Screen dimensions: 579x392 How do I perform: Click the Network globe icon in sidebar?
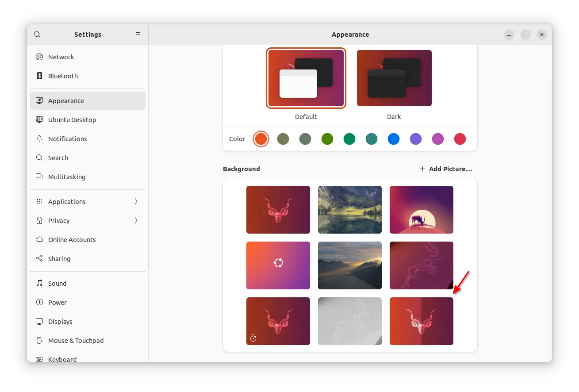[x=39, y=57]
